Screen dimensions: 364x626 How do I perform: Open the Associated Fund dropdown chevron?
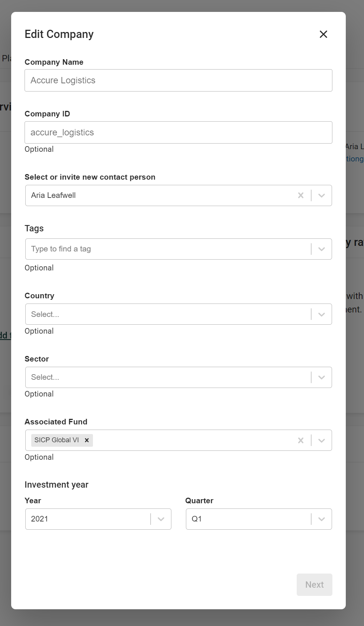point(322,440)
